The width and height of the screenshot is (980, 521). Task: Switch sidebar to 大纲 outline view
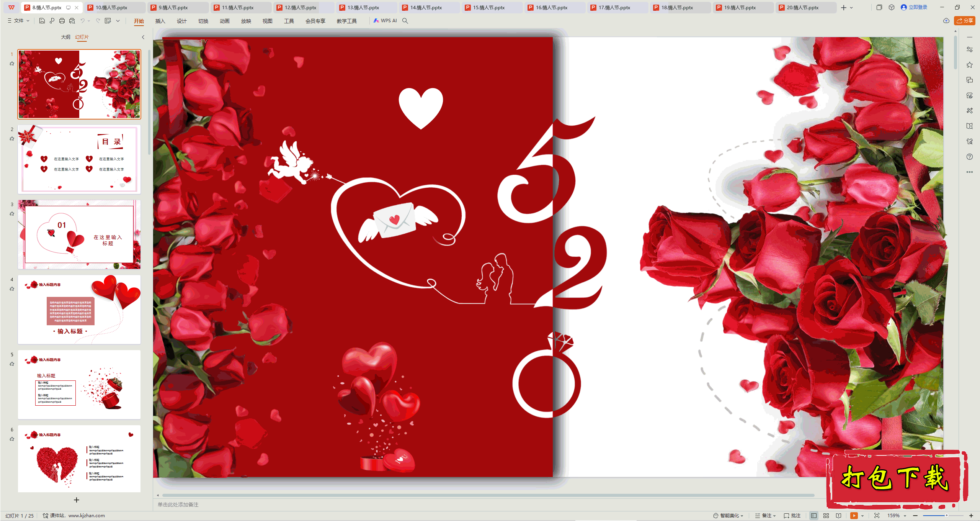pos(66,37)
